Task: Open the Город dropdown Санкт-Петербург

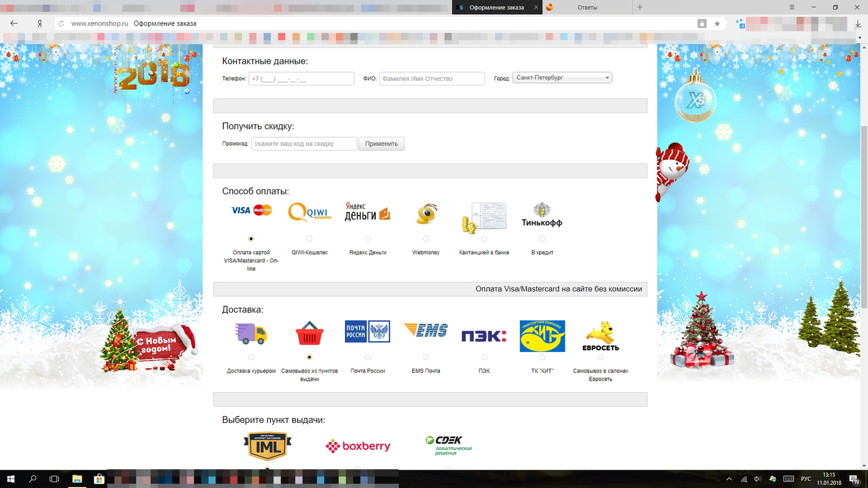Action: 562,78
